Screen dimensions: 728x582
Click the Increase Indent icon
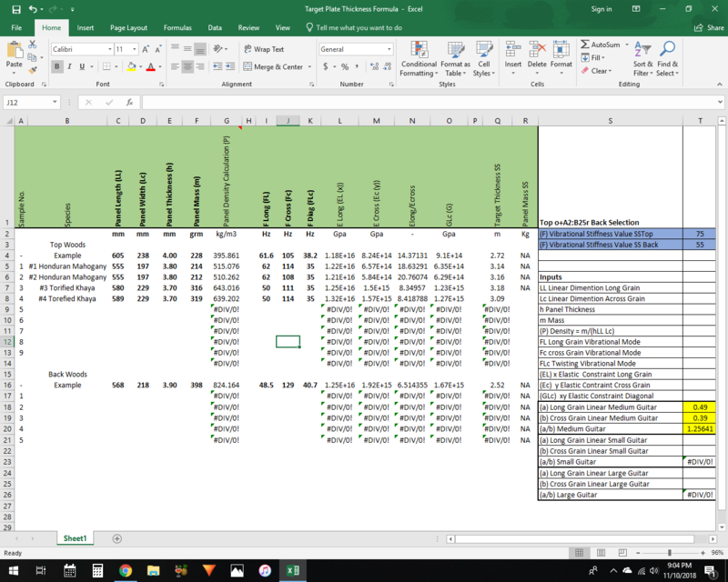(x=230, y=66)
